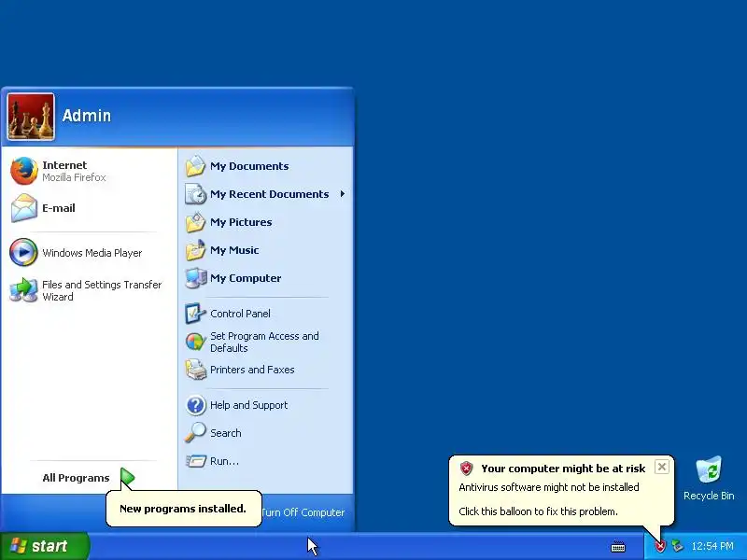Select the Search menu text
This screenshot has height=560, width=747.
point(225,433)
